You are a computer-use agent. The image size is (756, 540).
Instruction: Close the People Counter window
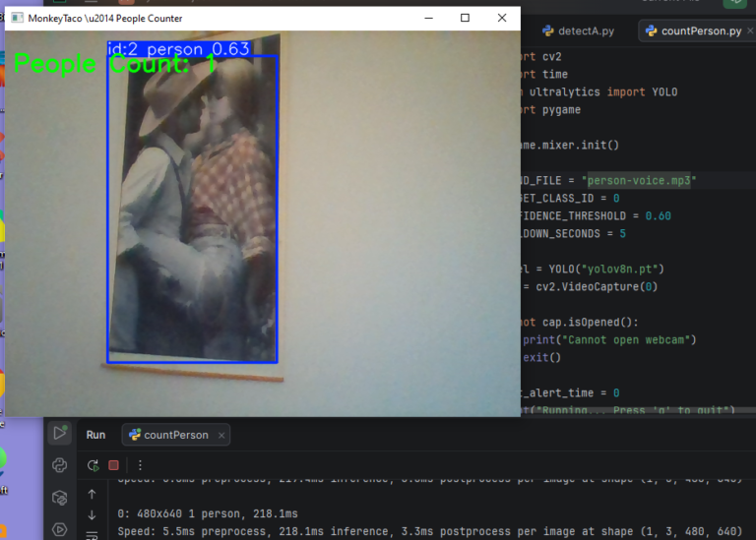[x=502, y=19]
